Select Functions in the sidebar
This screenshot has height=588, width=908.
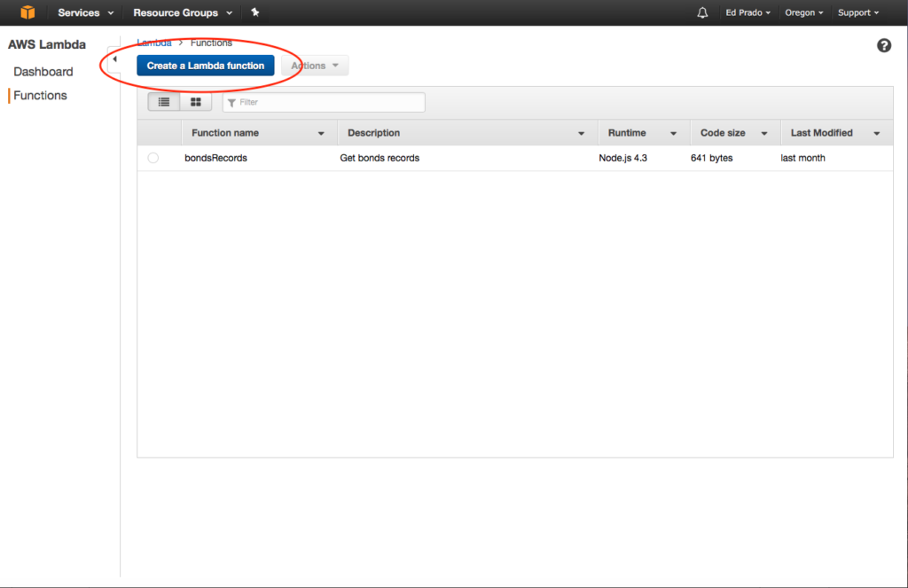(40, 96)
